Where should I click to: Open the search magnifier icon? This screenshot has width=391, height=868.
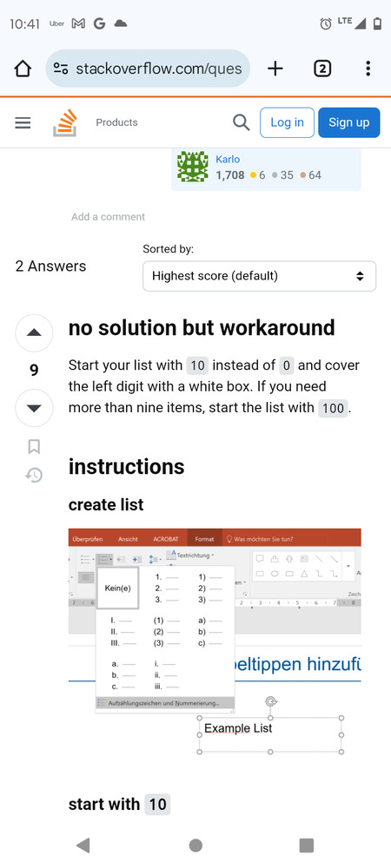[241, 122]
